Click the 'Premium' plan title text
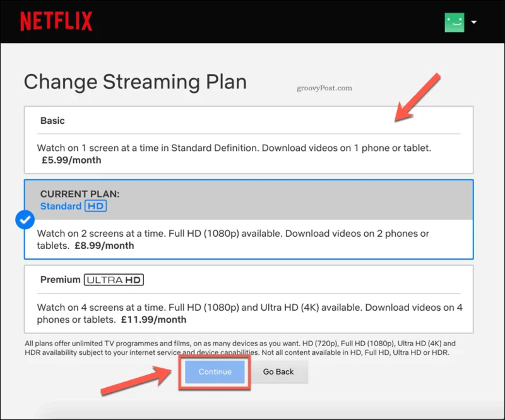505x420 pixels. tap(60, 279)
